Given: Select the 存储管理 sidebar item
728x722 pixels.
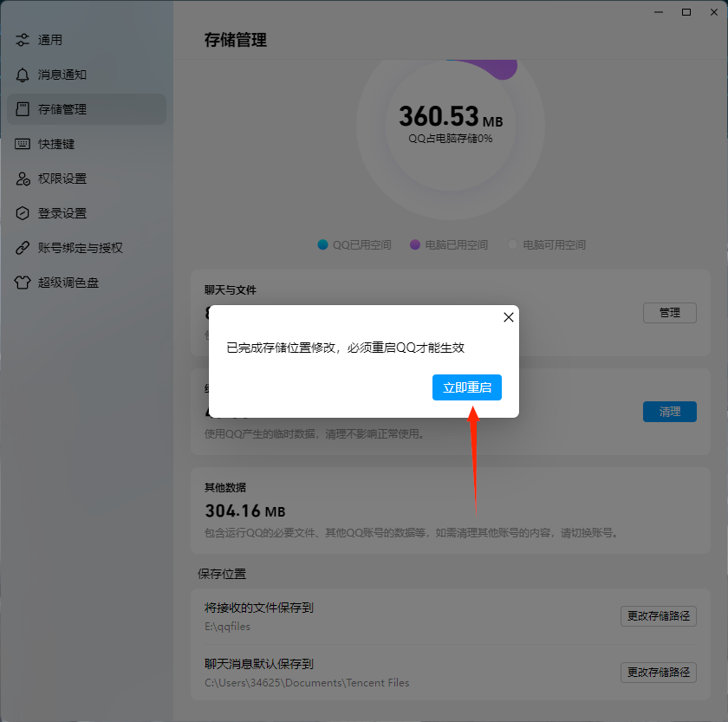Looking at the screenshot, I should pyautogui.click(x=86, y=109).
